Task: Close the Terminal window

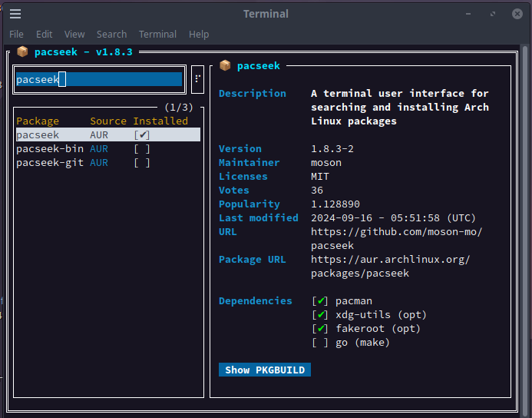Action: 517,14
